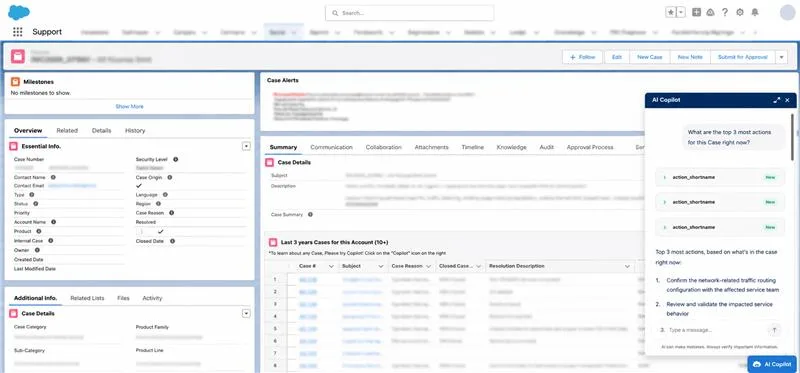
Task: Click the info icon beside Owner
Action: [x=37, y=250]
